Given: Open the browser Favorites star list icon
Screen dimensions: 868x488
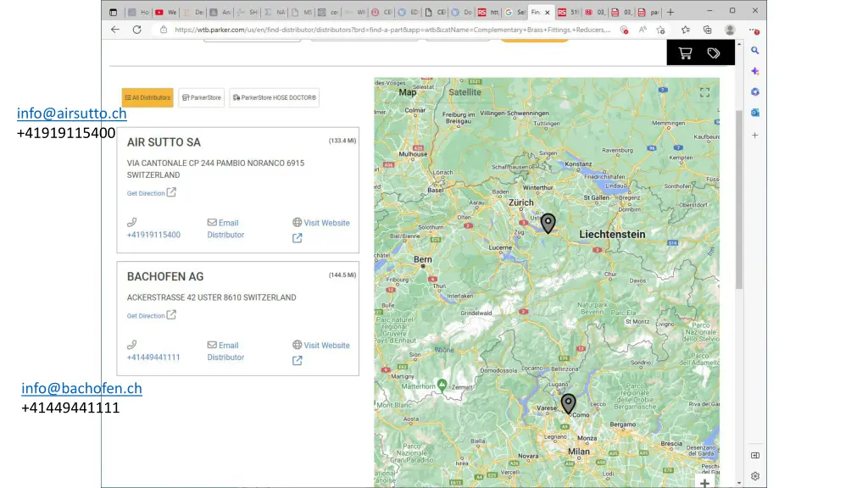Looking at the screenshot, I should pos(685,30).
